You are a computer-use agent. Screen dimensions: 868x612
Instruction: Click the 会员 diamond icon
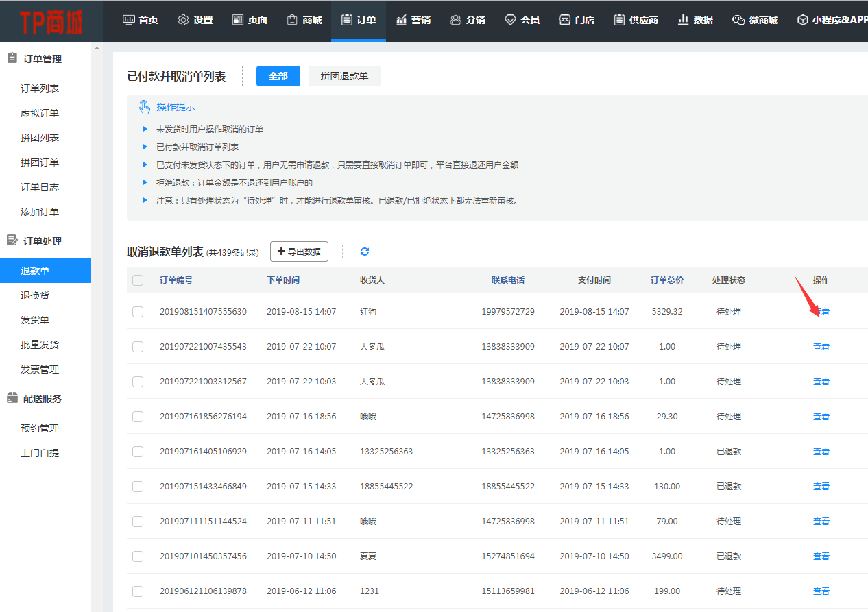[510, 20]
